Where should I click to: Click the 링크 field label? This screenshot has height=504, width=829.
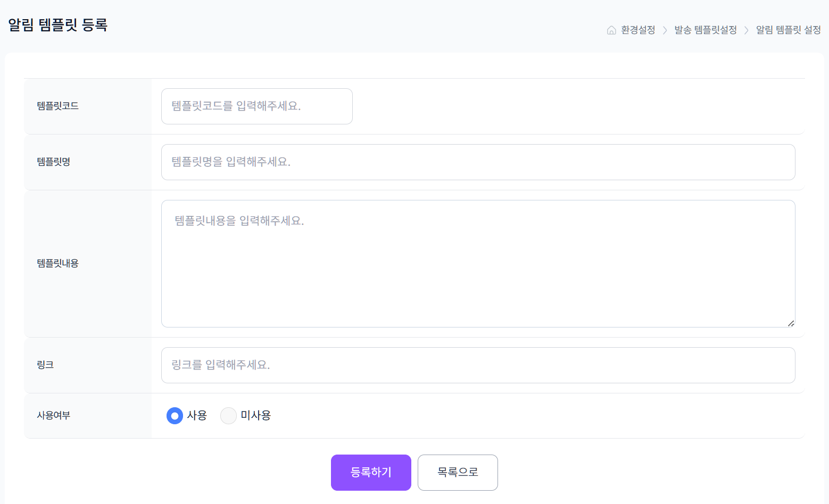coord(45,365)
